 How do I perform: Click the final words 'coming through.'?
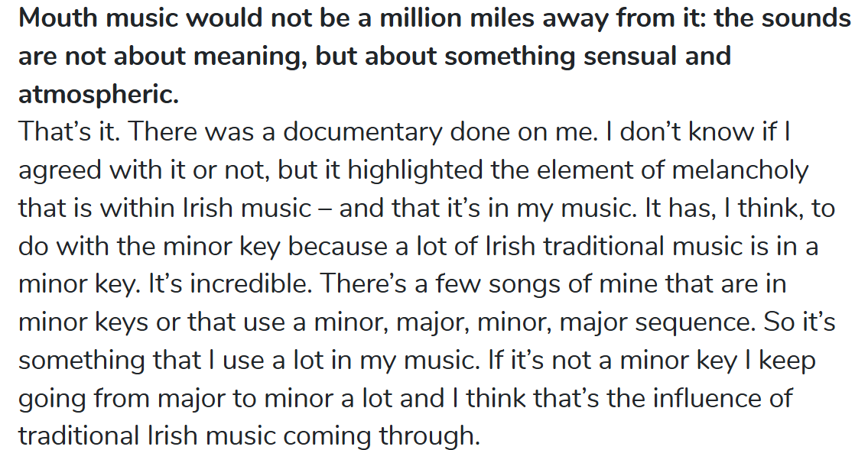[x=381, y=437]
